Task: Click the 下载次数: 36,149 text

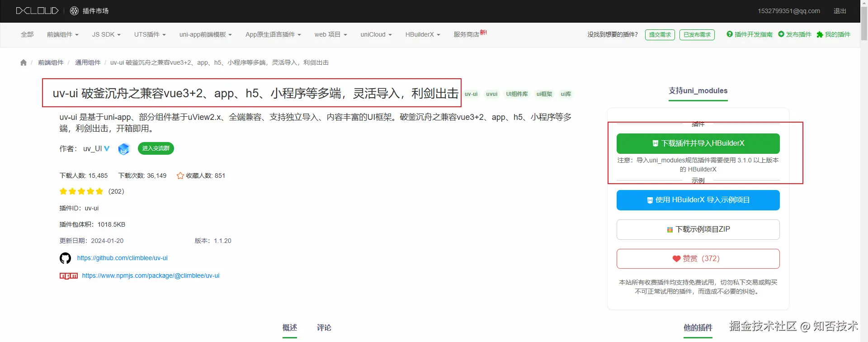Action: click(x=142, y=176)
